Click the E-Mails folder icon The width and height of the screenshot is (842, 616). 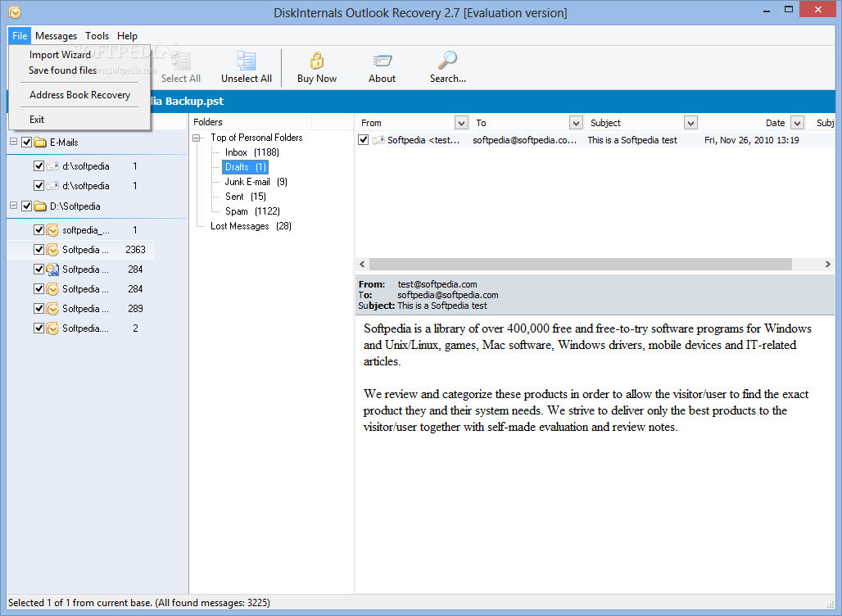(40, 143)
